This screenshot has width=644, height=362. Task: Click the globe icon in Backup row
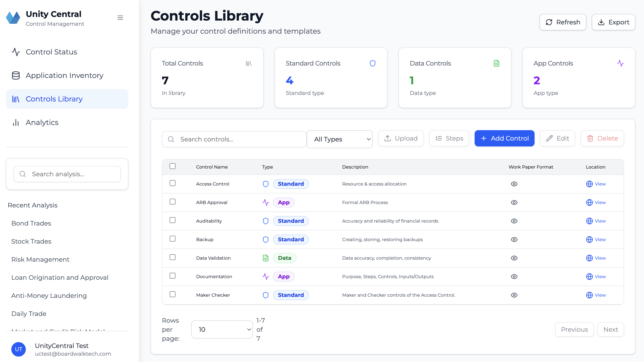pos(589,239)
